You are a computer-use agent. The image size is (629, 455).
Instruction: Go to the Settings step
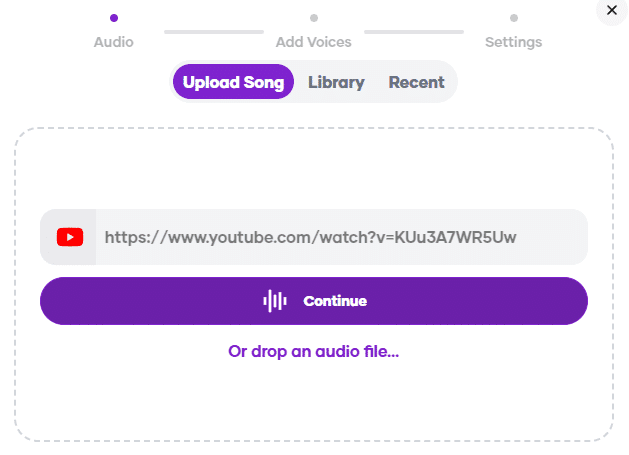513,31
